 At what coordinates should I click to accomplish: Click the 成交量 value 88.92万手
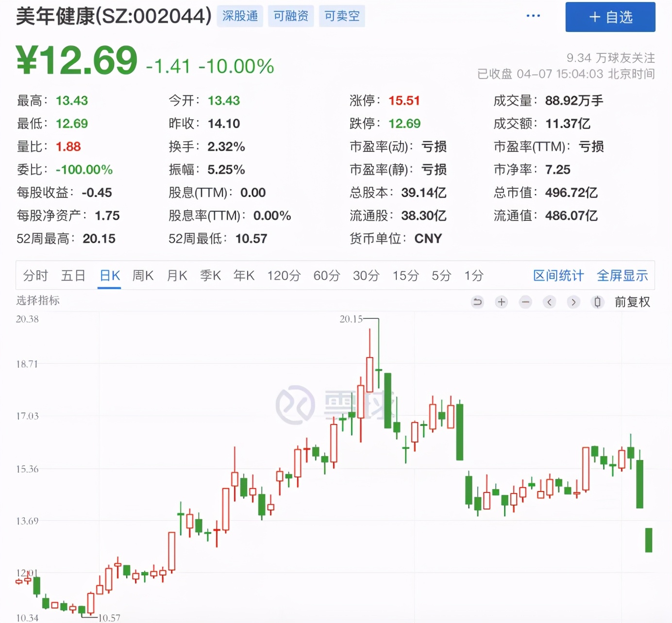pos(574,100)
